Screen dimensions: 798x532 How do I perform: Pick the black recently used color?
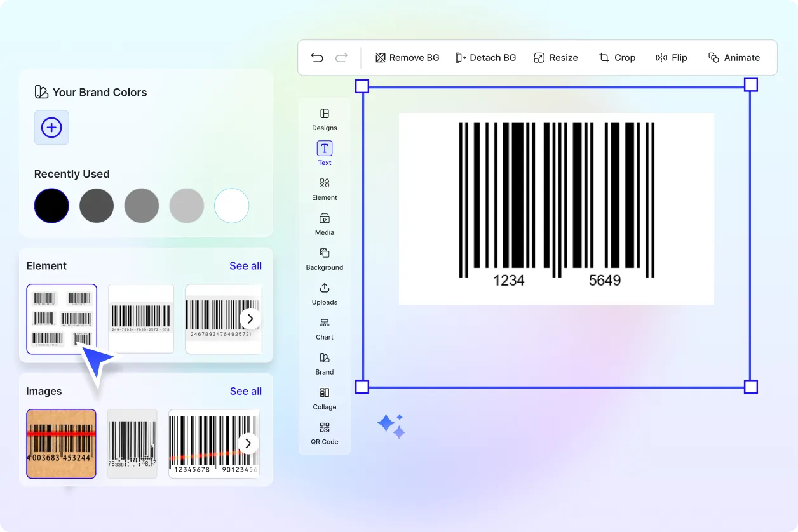[x=51, y=206]
